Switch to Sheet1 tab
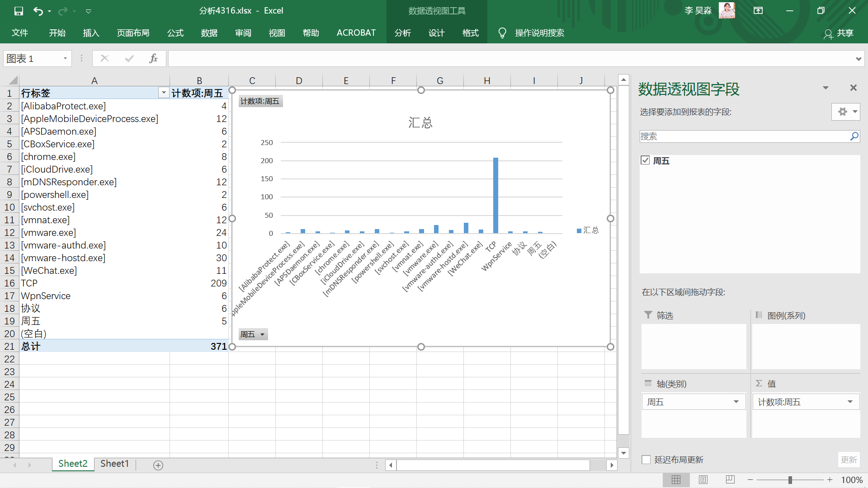This screenshot has width=868, height=488. click(114, 464)
